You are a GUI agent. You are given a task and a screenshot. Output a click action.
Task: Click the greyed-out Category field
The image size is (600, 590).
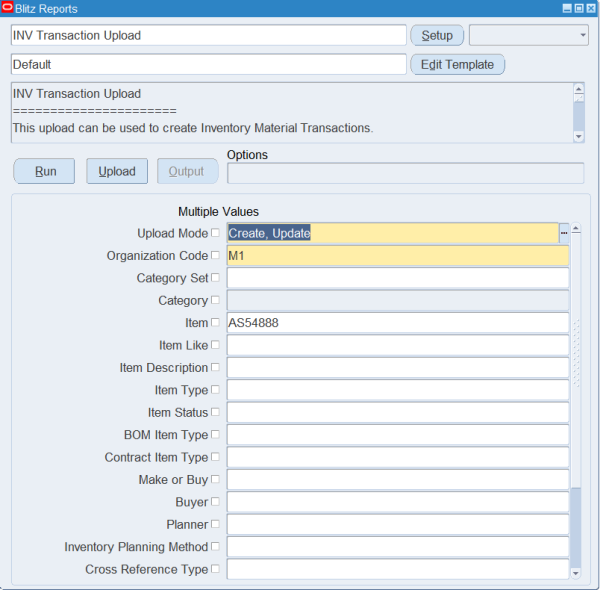[398, 300]
